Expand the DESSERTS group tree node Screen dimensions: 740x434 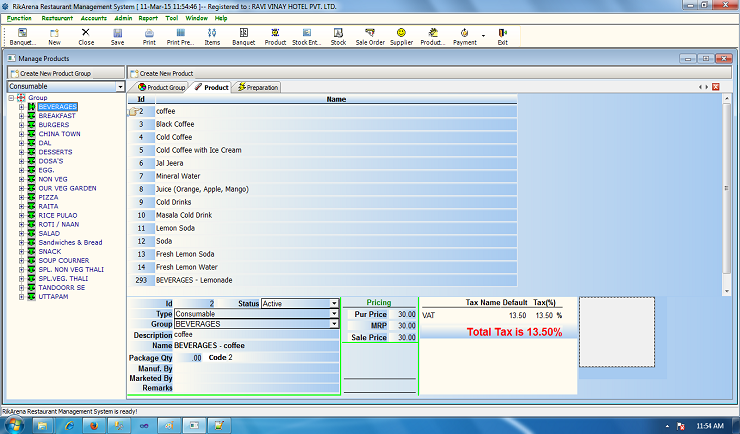tap(21, 152)
